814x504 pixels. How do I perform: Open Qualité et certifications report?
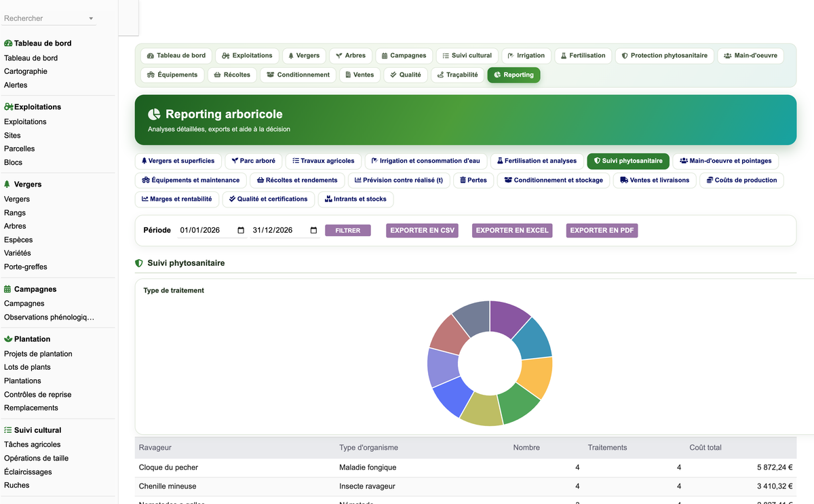tap(268, 199)
